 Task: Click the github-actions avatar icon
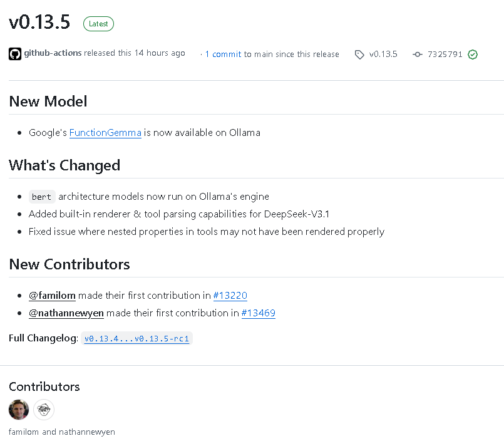15,54
